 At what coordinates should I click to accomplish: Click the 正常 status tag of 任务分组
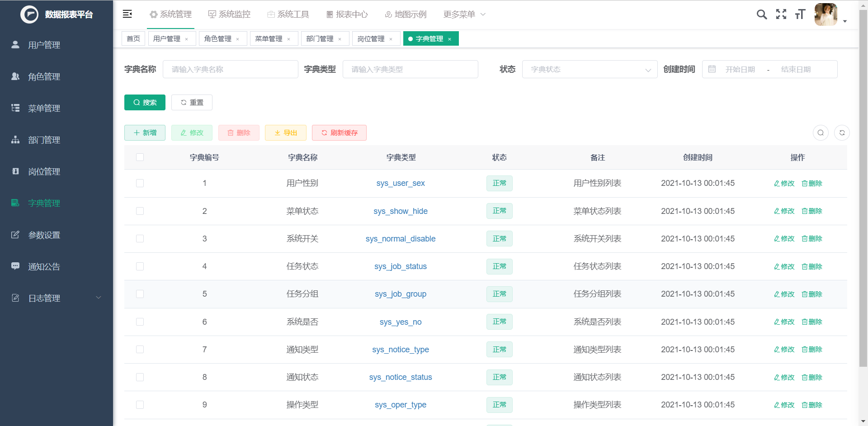tap(499, 294)
